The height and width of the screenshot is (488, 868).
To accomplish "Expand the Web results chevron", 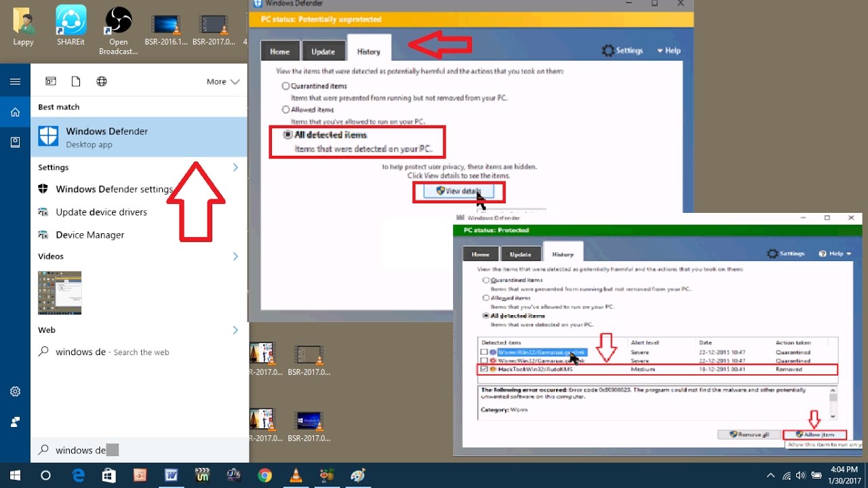I will pyautogui.click(x=235, y=330).
